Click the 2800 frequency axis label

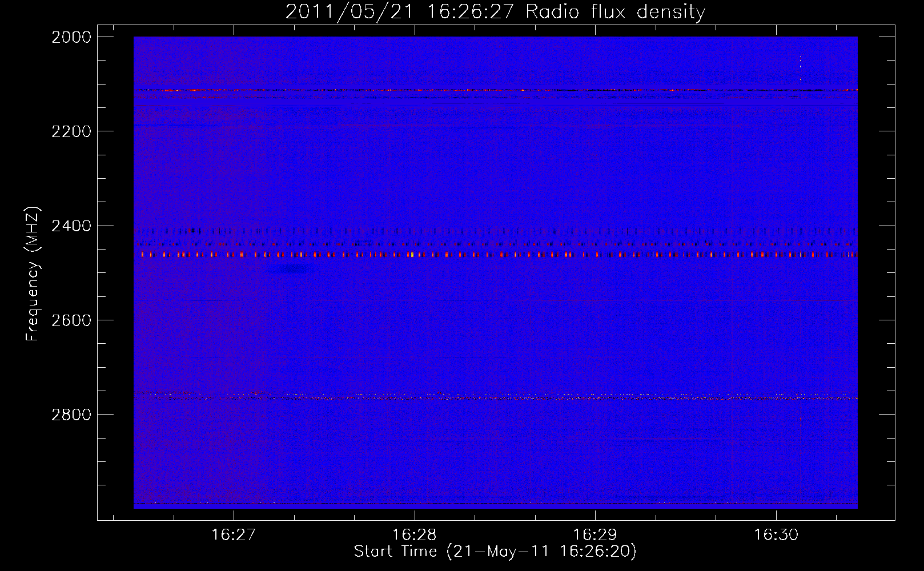(x=71, y=415)
